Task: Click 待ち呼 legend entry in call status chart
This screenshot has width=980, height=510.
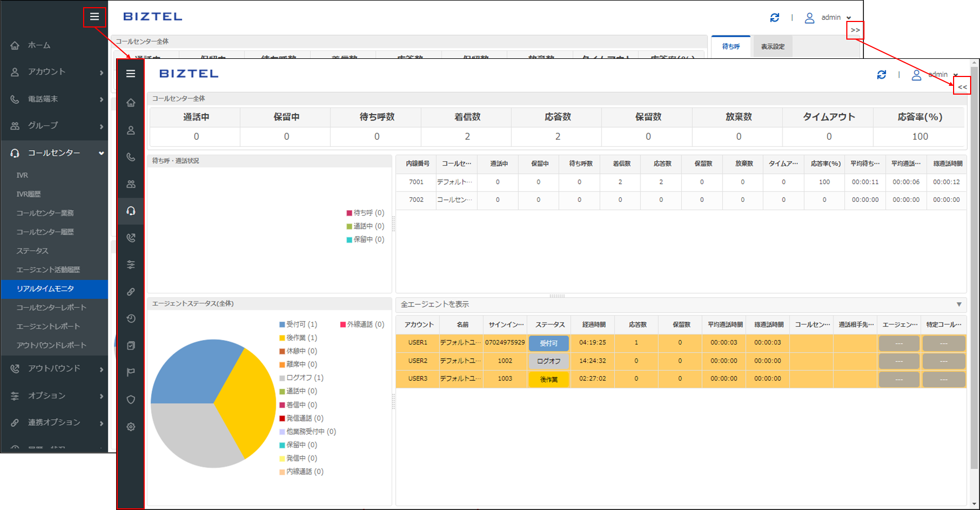Action: (365, 213)
